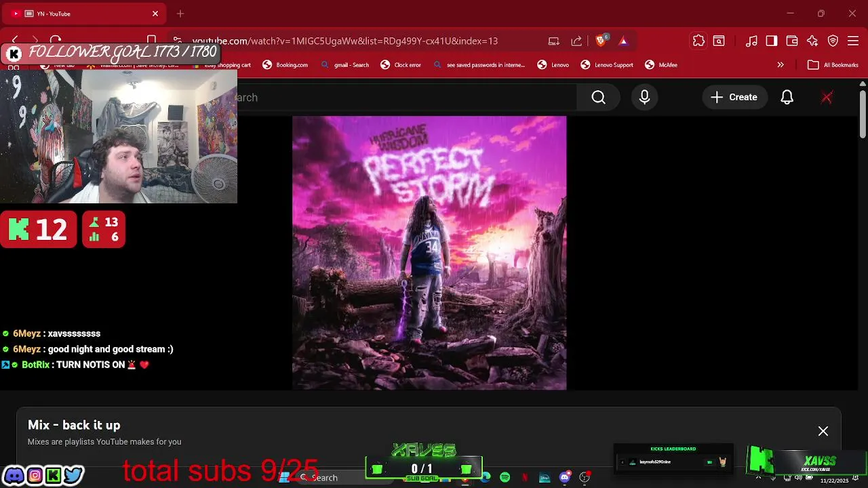Close the YN - YouTube tab
868x488 pixels.
(x=155, y=14)
